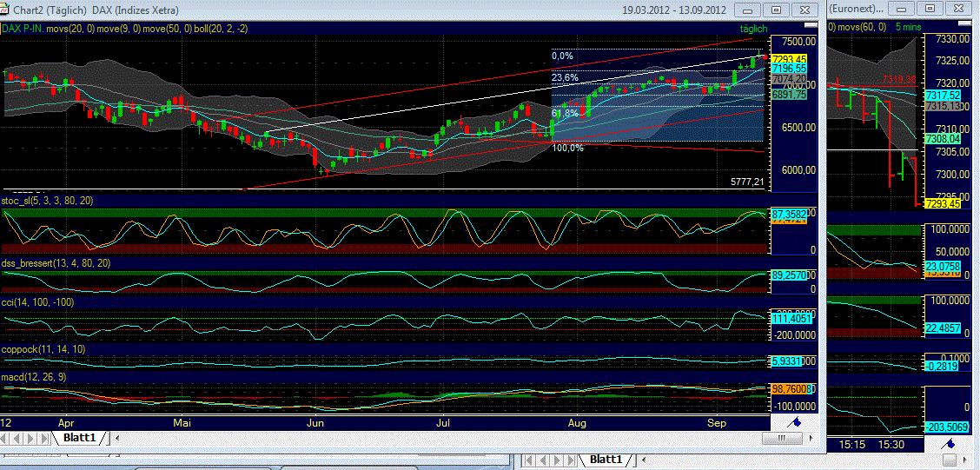Click the 'coppock(11, 14, 10)' indicator label

[x=43, y=348]
